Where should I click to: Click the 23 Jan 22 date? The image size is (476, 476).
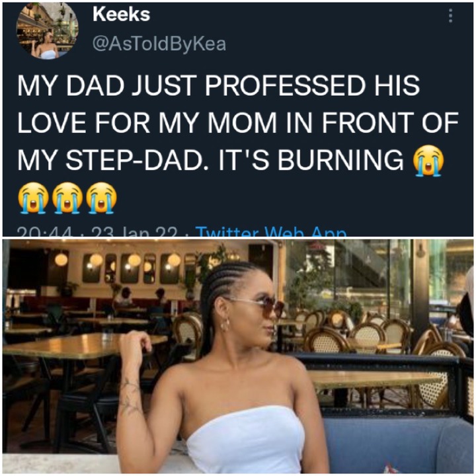coord(134,232)
